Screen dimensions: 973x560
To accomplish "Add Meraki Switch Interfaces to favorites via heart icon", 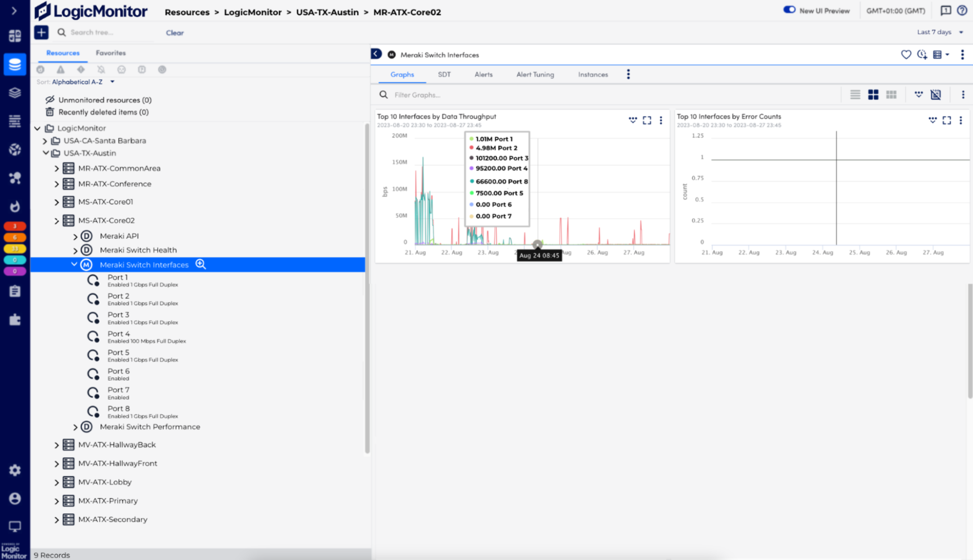I will coord(906,54).
